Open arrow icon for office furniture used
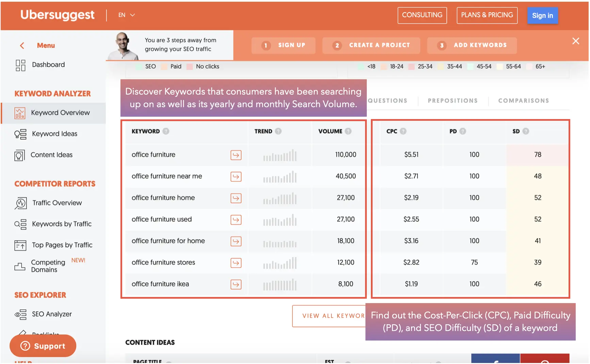 (x=236, y=220)
